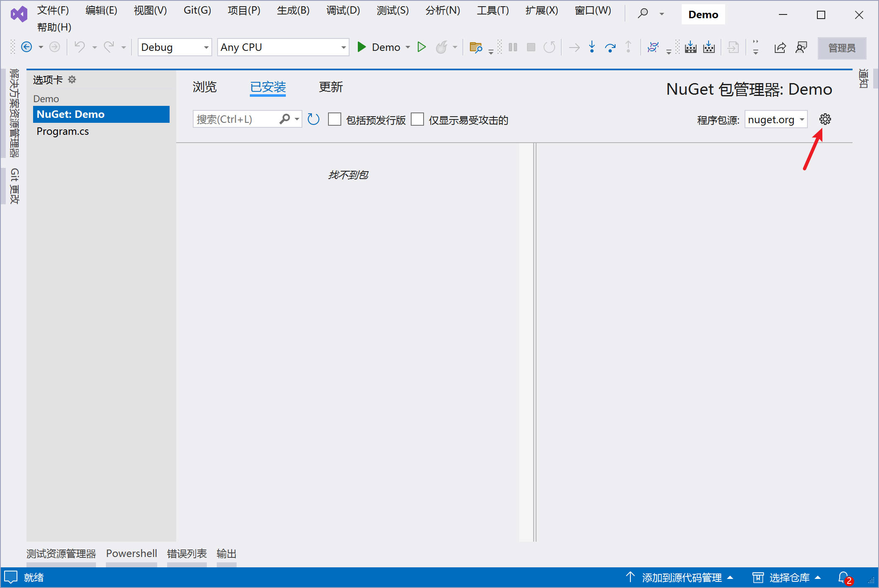Click the package list vertical scrollbar
This screenshot has height=588, width=879.
point(526,342)
